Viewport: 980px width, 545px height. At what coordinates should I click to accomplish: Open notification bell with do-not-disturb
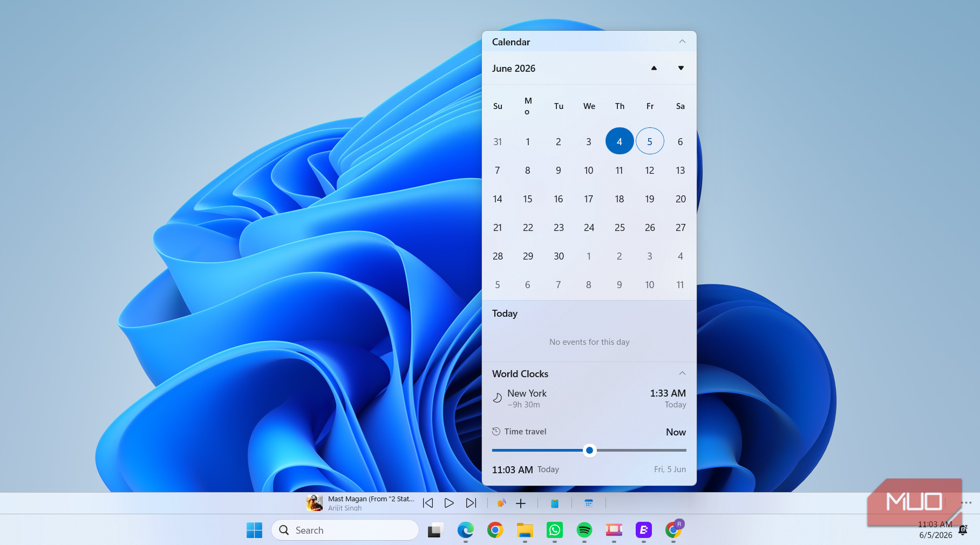[963, 530]
